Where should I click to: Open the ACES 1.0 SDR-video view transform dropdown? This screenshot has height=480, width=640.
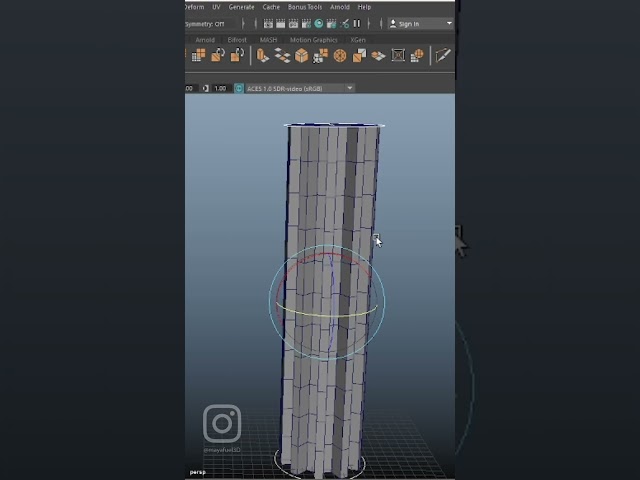click(x=300, y=88)
